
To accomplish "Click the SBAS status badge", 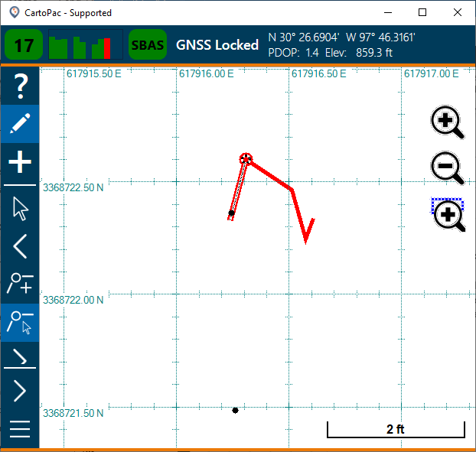I will (148, 44).
